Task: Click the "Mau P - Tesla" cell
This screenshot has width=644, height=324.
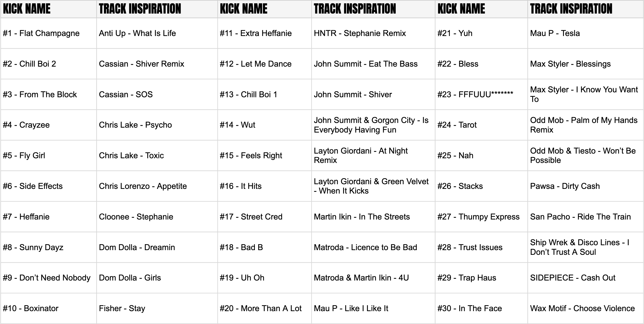Action: click(x=555, y=33)
